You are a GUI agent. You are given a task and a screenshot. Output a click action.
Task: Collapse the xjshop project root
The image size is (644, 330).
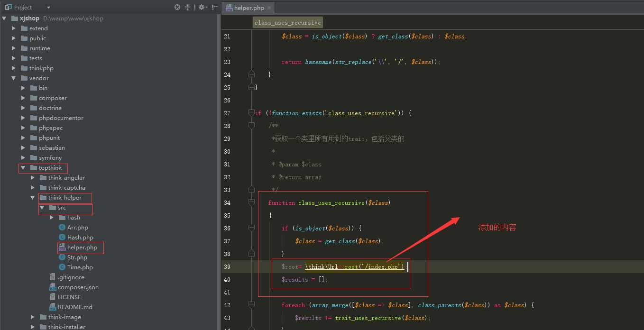[4, 18]
